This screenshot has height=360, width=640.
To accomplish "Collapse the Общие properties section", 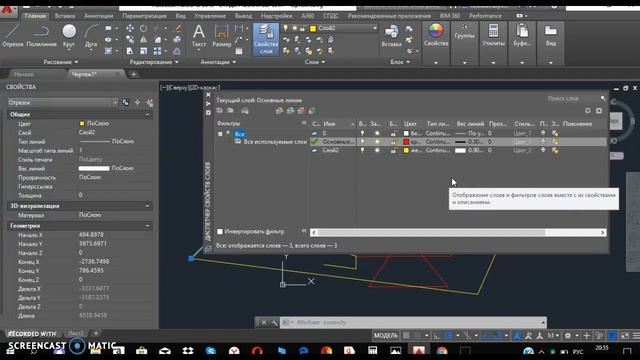I will [x=147, y=115].
